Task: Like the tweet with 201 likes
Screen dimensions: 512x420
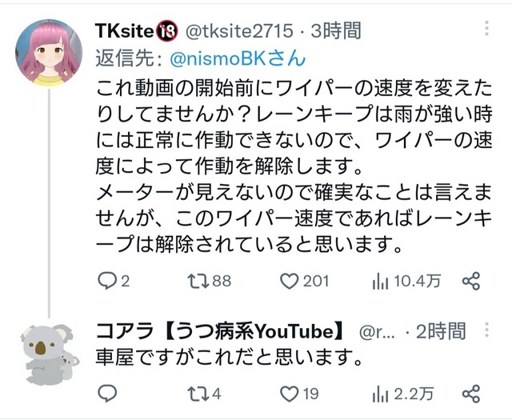Action: click(290, 281)
